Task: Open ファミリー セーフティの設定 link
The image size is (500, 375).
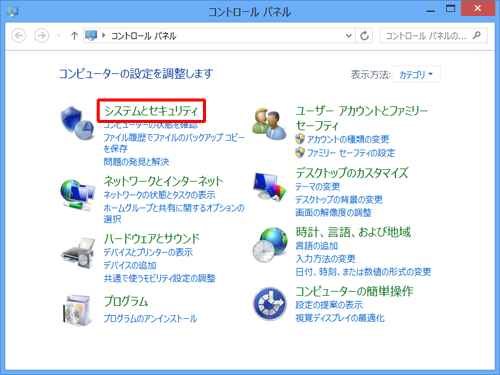Action: pos(351,153)
